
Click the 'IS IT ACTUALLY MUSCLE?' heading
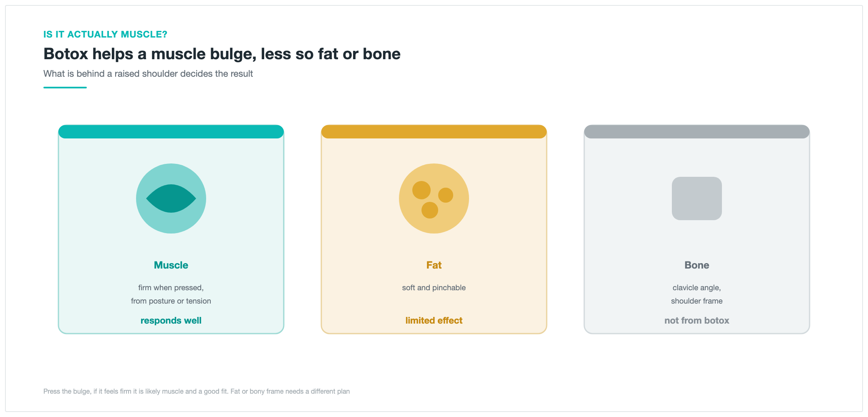click(x=105, y=35)
